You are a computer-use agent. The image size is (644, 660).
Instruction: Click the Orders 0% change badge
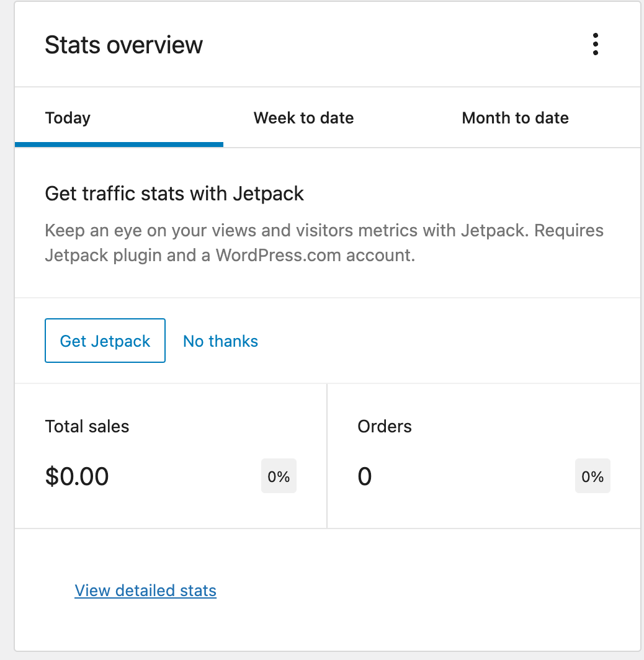[x=593, y=476]
